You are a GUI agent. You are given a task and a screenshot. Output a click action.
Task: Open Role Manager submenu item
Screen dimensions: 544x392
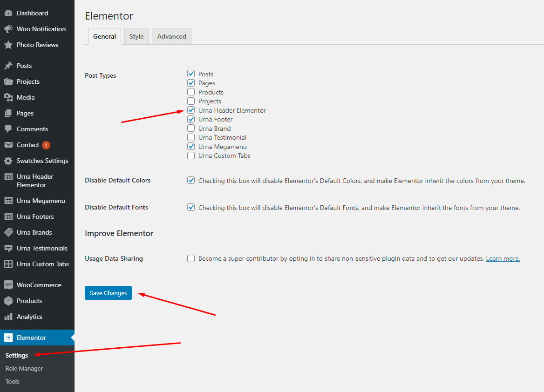click(x=24, y=368)
